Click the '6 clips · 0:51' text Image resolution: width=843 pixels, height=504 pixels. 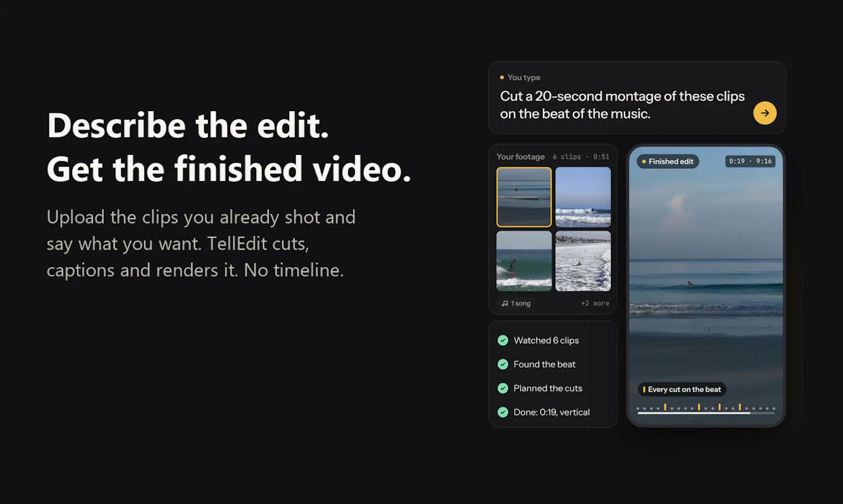(581, 156)
